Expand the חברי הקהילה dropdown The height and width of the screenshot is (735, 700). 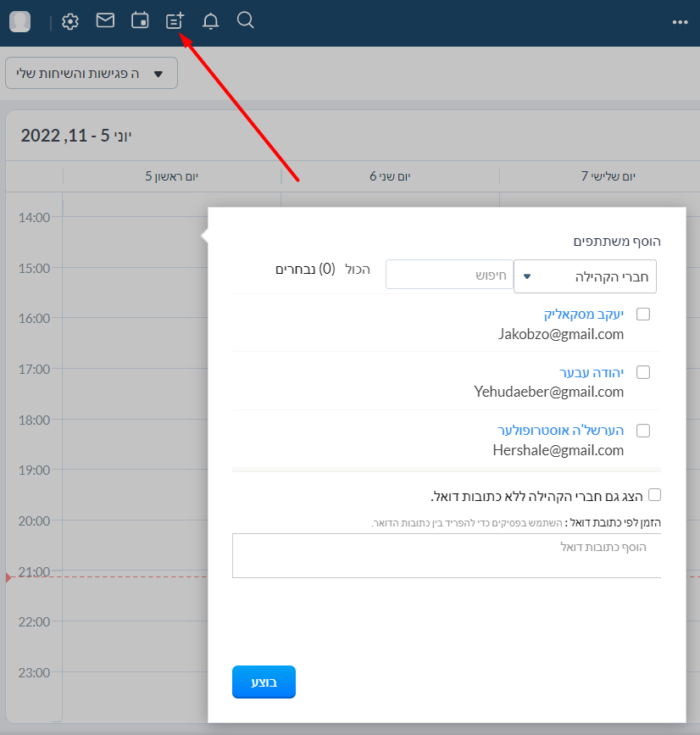585,276
